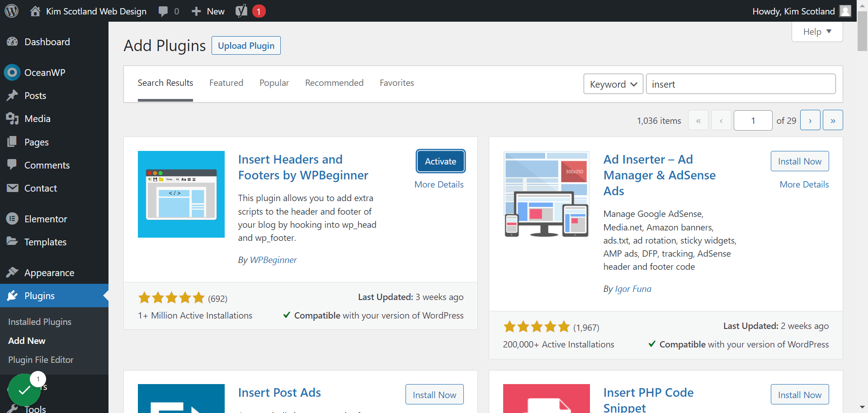
Task: Click the Appearance paintbrush icon
Action: coord(12,272)
